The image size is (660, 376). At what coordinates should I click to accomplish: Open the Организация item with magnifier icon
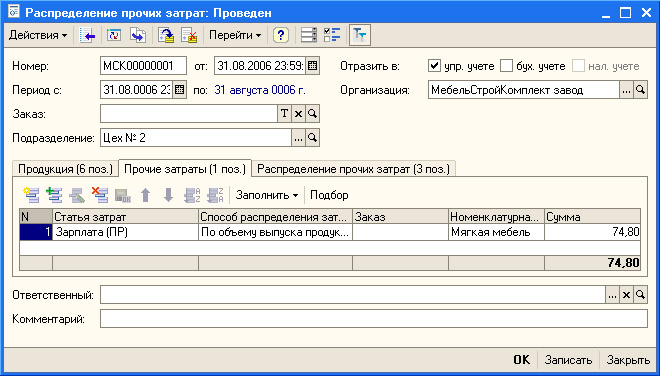[x=640, y=90]
